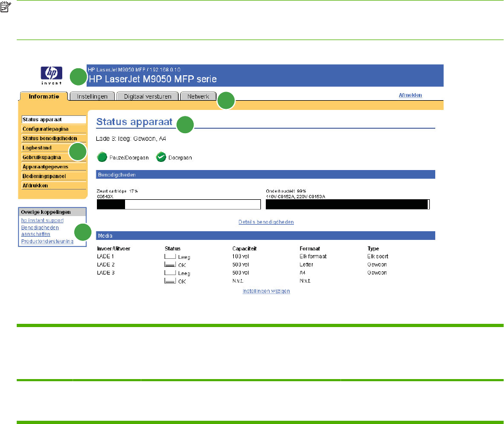This screenshot has height=424, width=504.
Task: Click the Onderhoudskit level bar
Action: coord(348,205)
